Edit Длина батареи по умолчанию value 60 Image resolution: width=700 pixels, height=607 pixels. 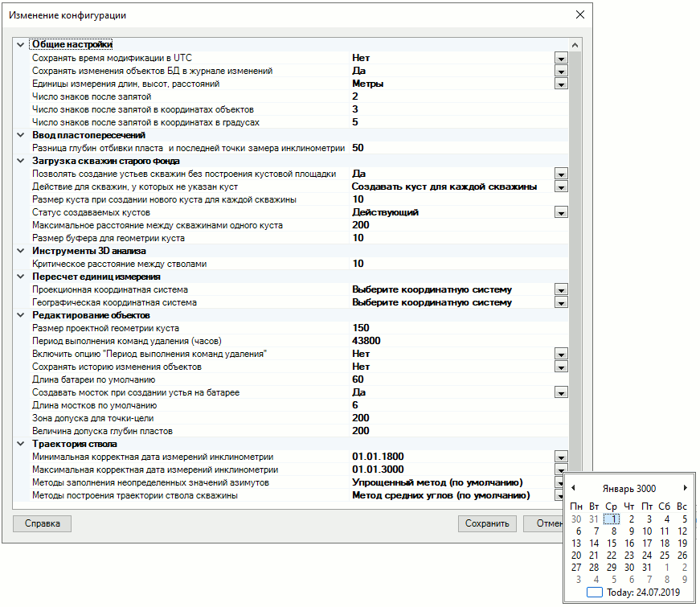[458, 379]
